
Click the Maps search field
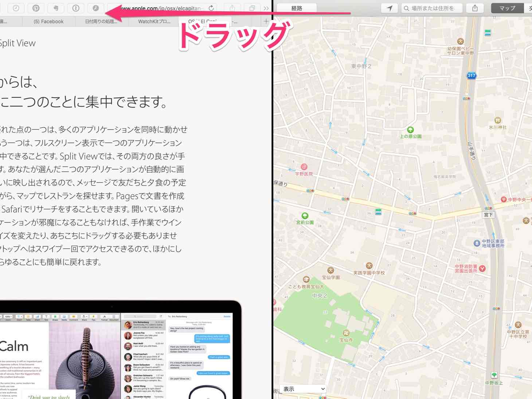tap(431, 8)
